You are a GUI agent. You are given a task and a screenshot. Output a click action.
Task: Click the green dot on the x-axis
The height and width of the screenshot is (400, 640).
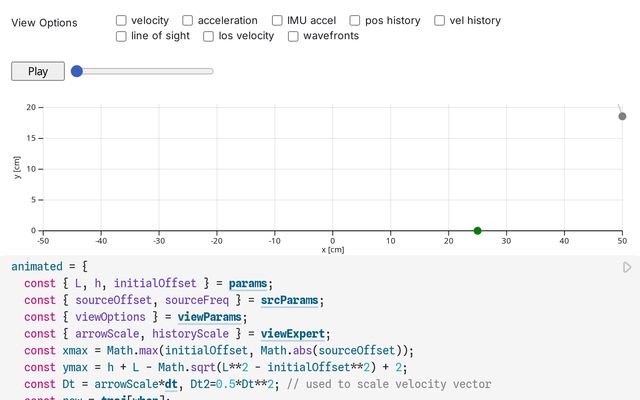(x=477, y=231)
